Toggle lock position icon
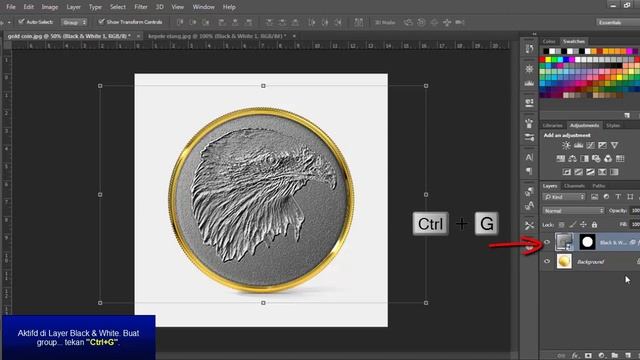This screenshot has width=640, height=360. click(583, 225)
